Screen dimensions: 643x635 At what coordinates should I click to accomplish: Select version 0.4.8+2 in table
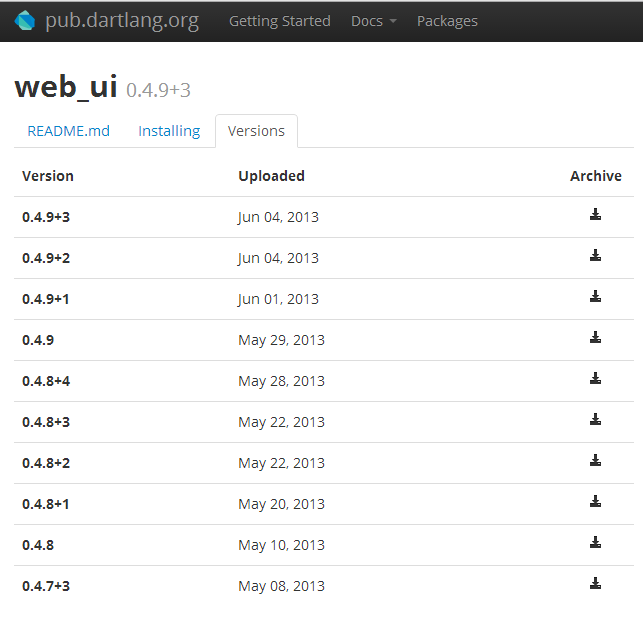pos(46,463)
